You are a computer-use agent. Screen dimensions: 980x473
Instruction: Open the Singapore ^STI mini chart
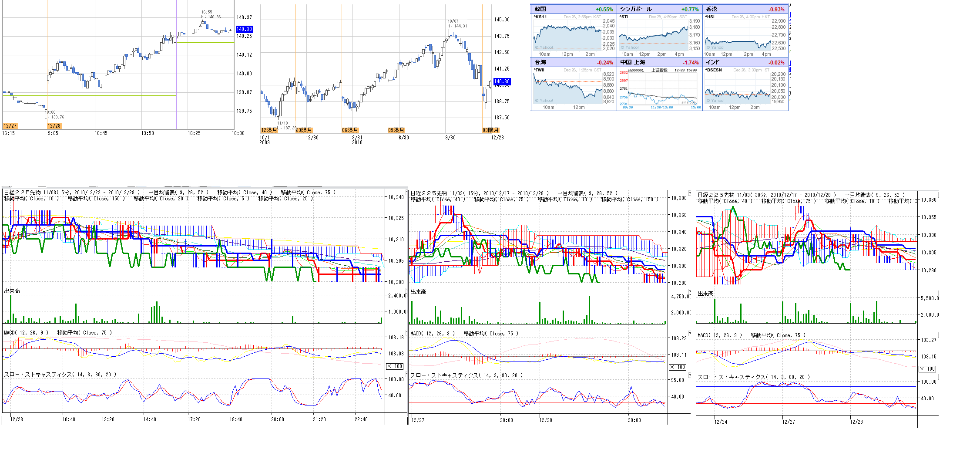click(653, 36)
